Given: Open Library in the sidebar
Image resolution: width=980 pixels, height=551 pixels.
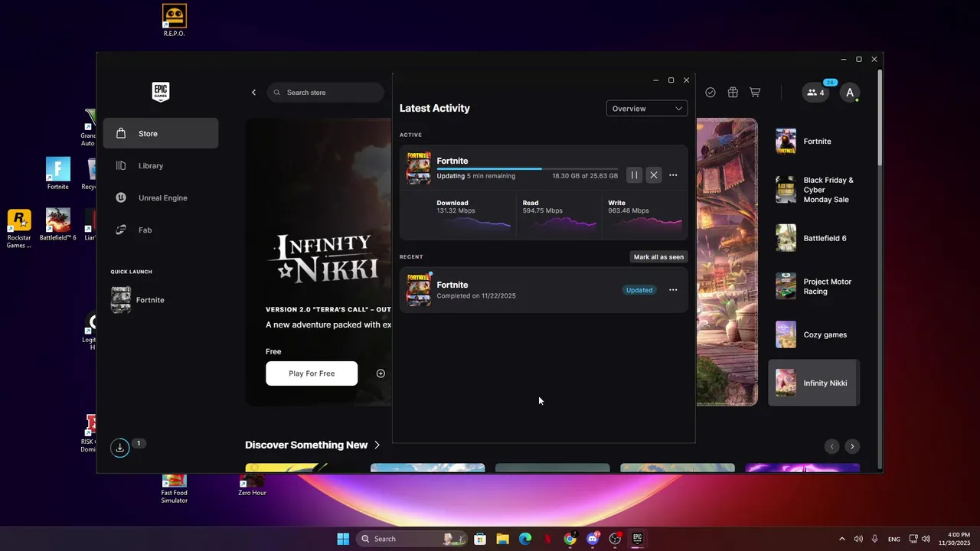Looking at the screenshot, I should click(x=161, y=165).
